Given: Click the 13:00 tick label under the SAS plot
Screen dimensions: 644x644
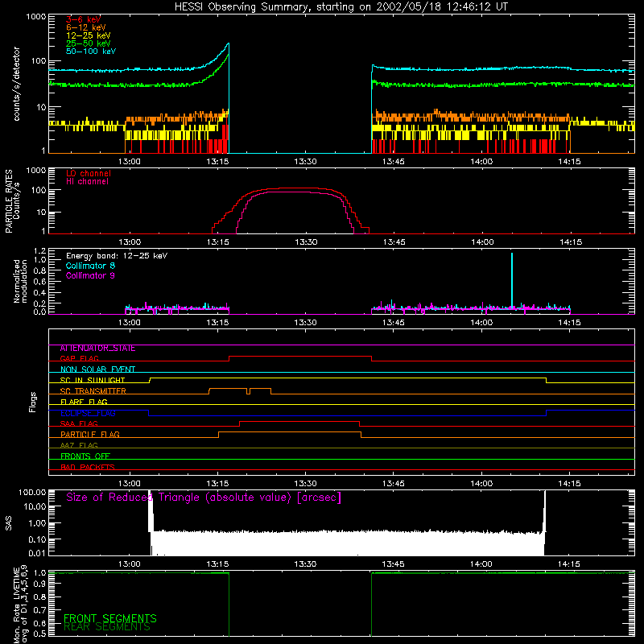Looking at the screenshot, I should click(x=130, y=564).
